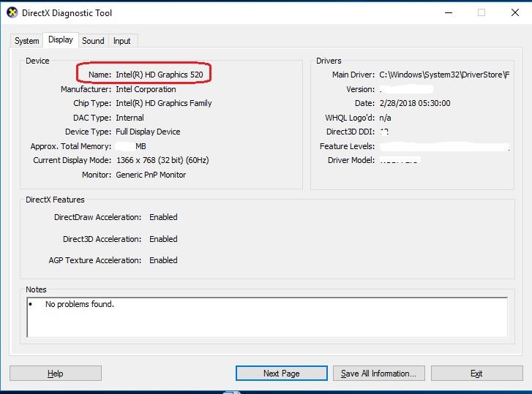Screen dimensions: 532x394
Task: Click the Next Page button
Action: tap(282, 374)
